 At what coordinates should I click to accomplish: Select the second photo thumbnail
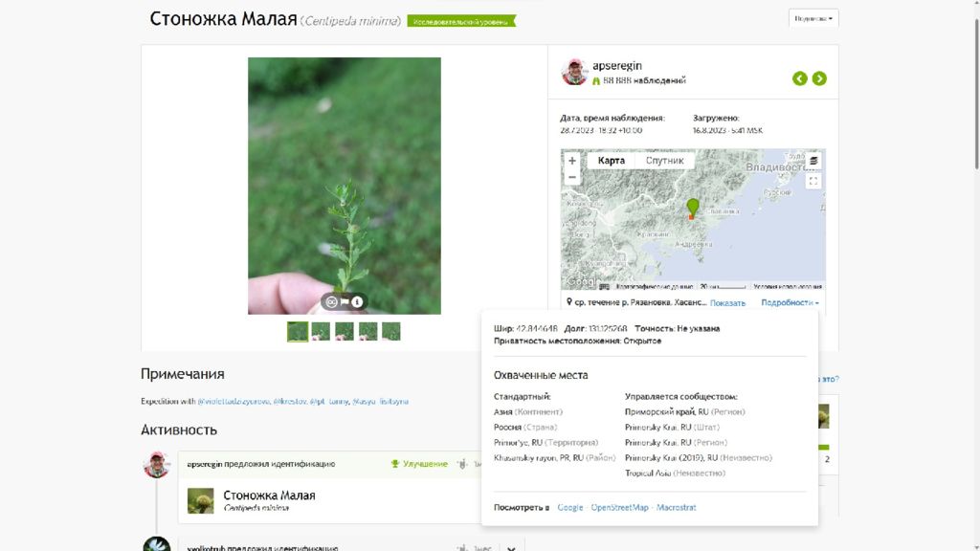[321, 331]
